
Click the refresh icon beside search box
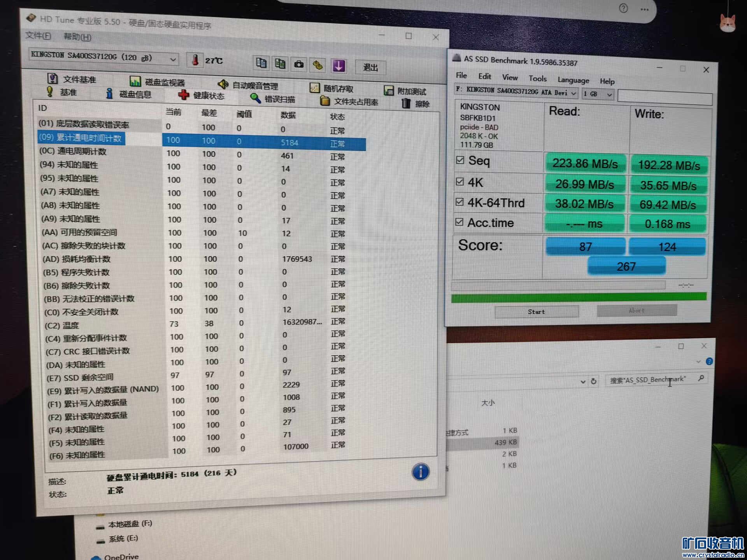(x=594, y=381)
